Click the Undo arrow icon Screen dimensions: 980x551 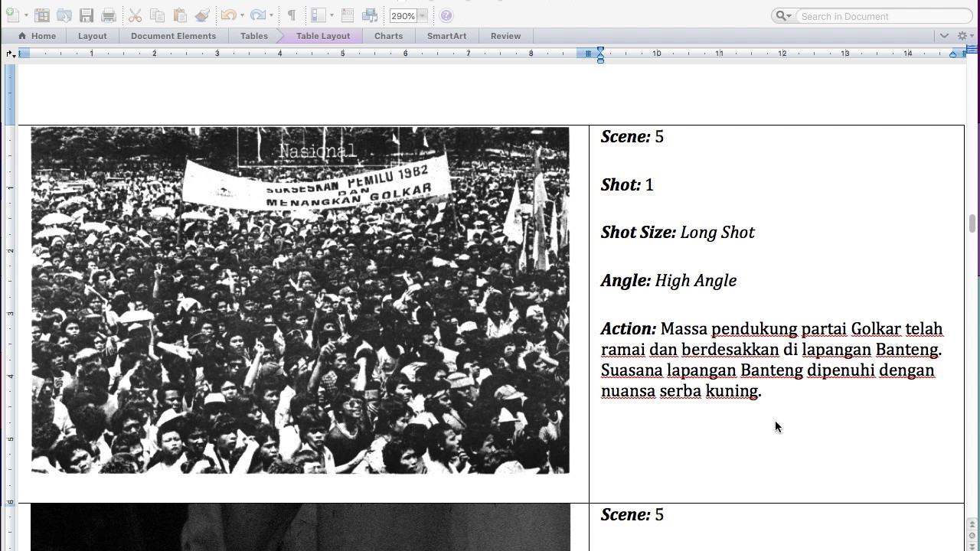point(228,15)
